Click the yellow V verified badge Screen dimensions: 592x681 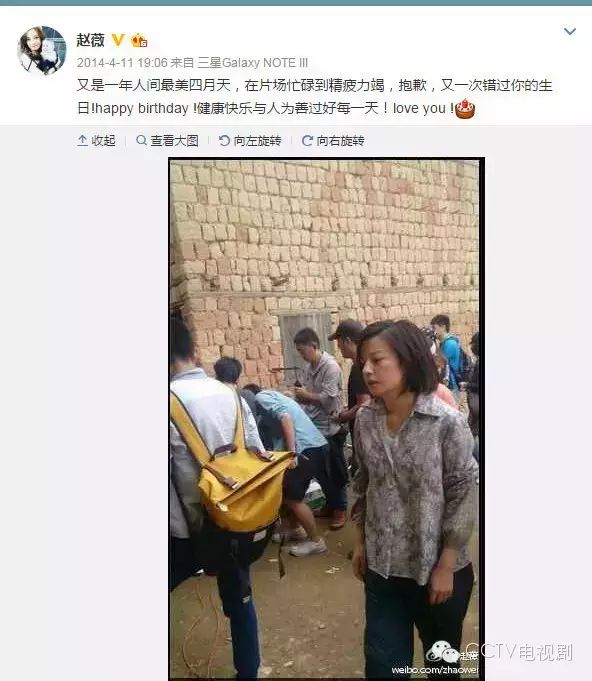coord(118,40)
